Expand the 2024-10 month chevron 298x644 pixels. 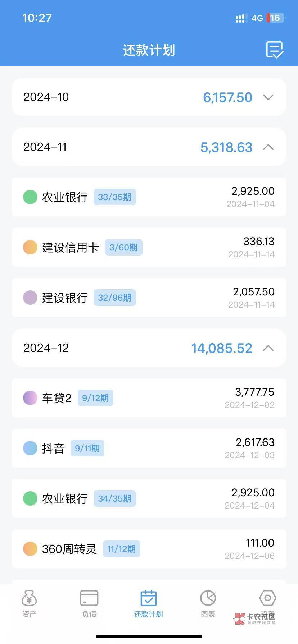(x=268, y=97)
